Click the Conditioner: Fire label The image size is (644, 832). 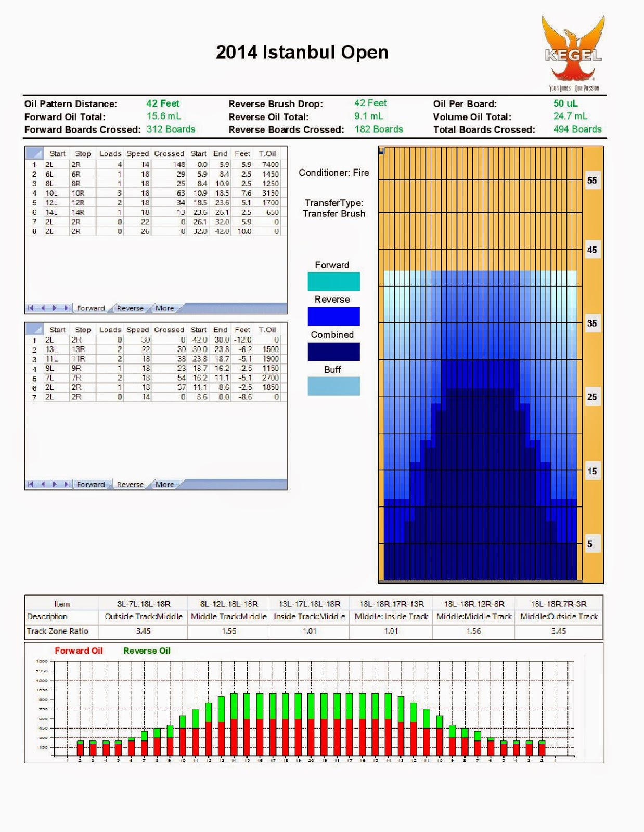coord(334,173)
